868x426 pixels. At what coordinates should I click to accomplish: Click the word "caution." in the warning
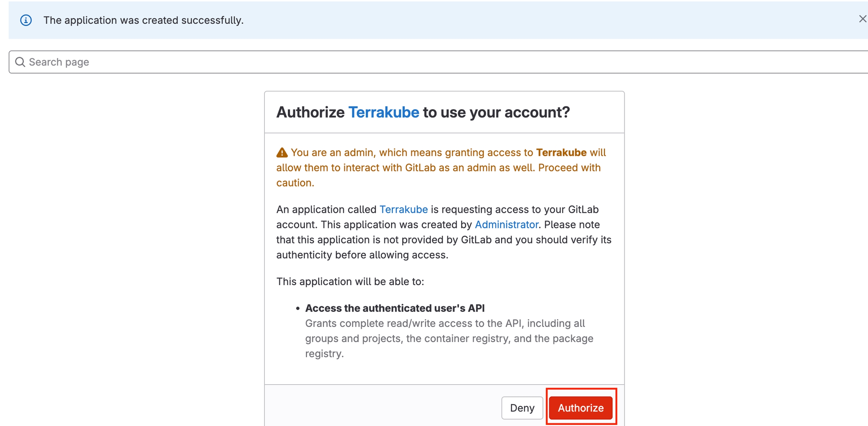coord(295,183)
